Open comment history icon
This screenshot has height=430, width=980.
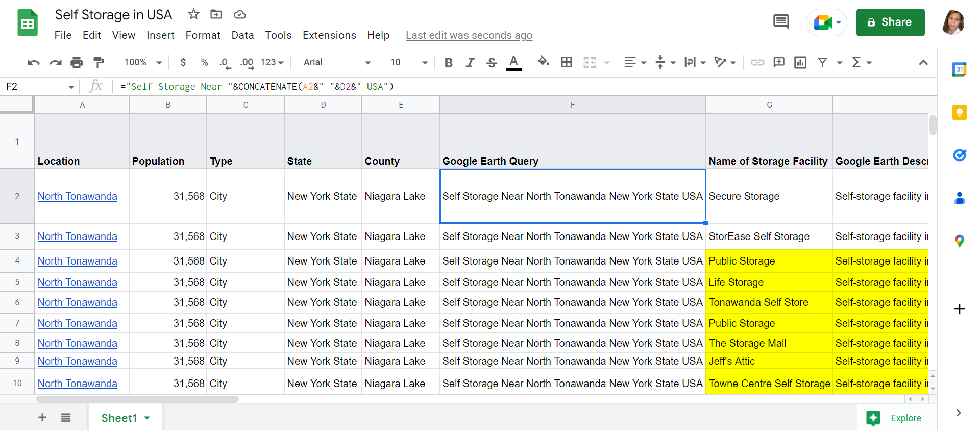click(x=780, y=22)
